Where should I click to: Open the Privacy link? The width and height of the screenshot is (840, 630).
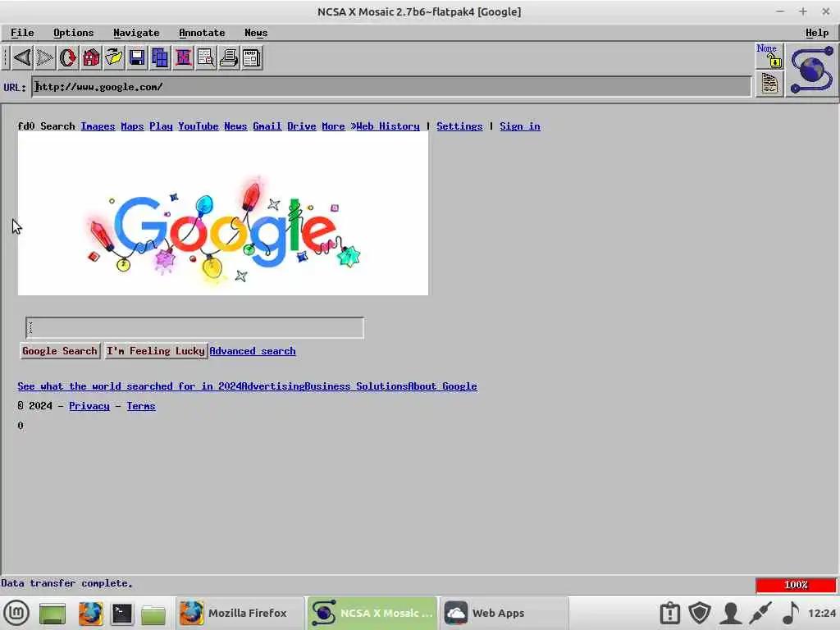(89, 406)
